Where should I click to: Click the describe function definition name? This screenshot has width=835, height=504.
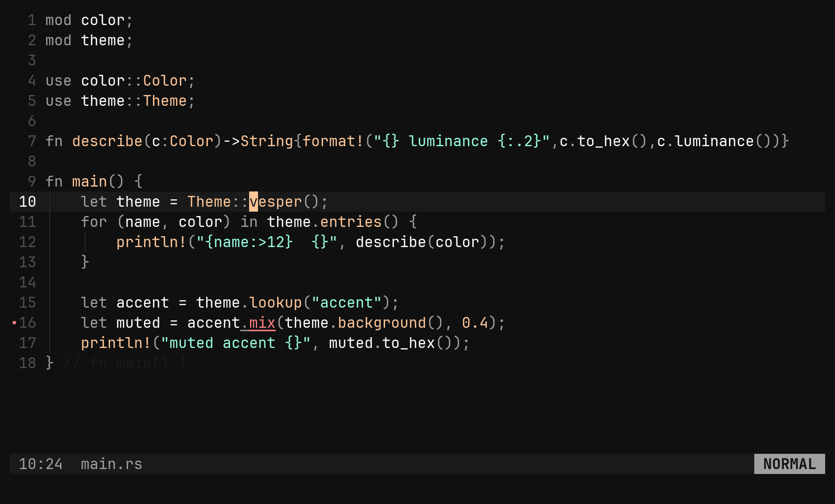point(107,141)
